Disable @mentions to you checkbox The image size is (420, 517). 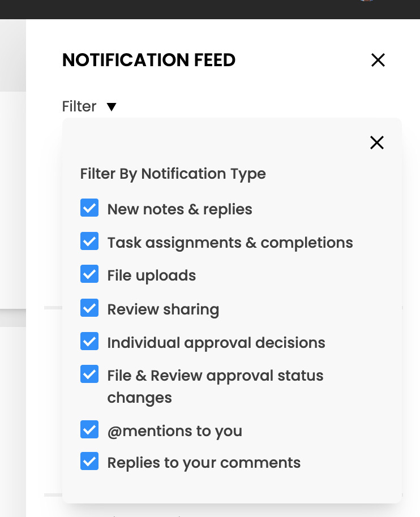point(89,430)
